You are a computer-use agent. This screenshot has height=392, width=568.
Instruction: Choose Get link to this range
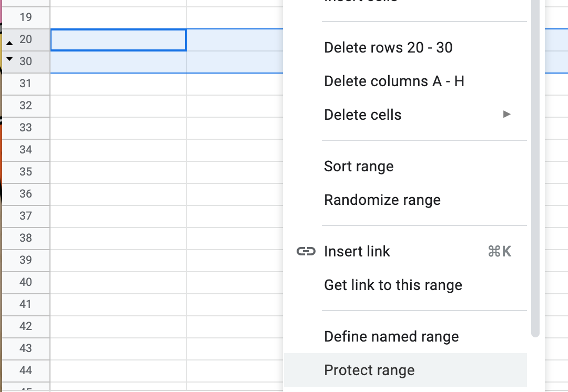tap(393, 285)
